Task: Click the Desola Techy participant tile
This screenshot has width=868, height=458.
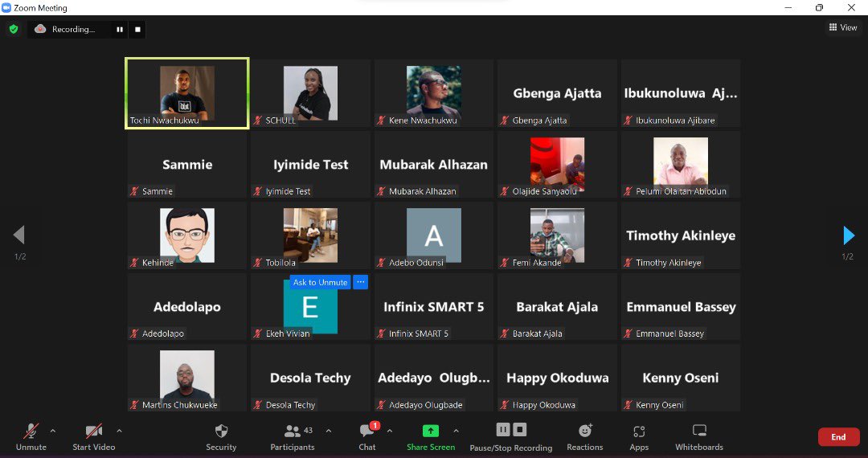Action: (310, 378)
